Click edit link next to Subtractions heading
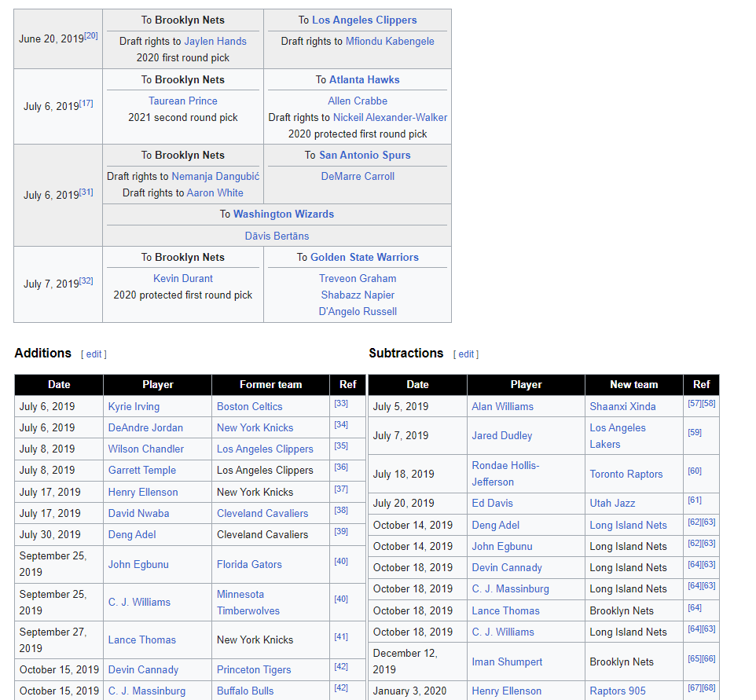 (466, 354)
